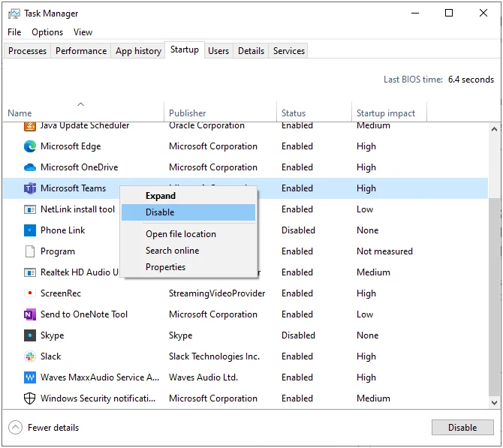The width and height of the screenshot is (503, 448).
Task: Click the Oracle Corporation publisher cell
Action: [x=206, y=126]
